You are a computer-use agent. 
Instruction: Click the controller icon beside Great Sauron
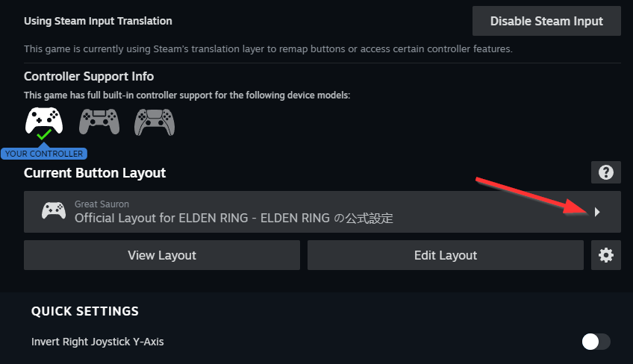(53, 211)
